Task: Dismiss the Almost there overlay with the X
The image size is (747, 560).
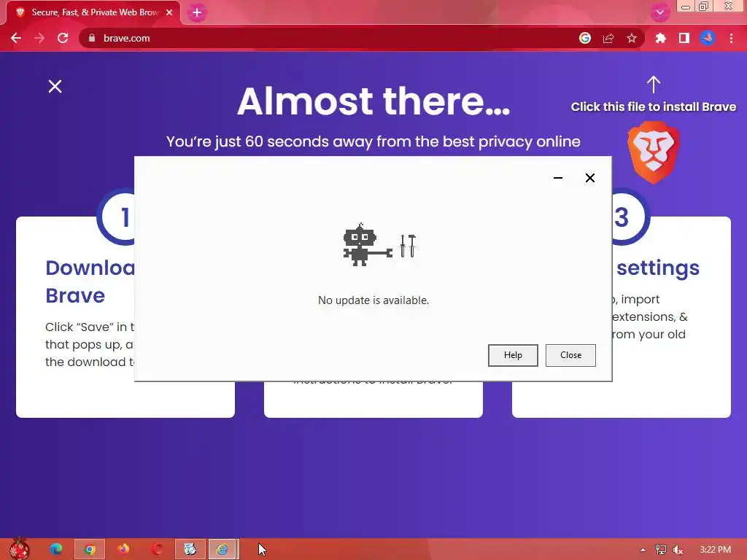Action: 55,86
